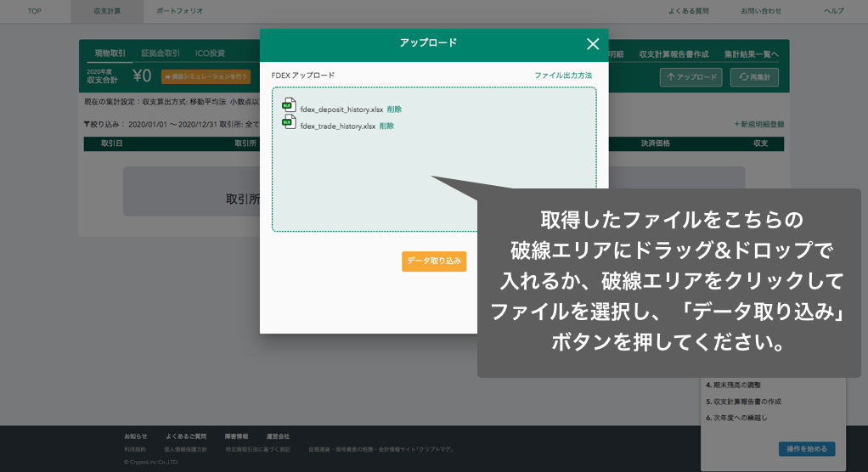Click ＋新規明細登録 link
The height and width of the screenshot is (472, 868).
coord(759,125)
